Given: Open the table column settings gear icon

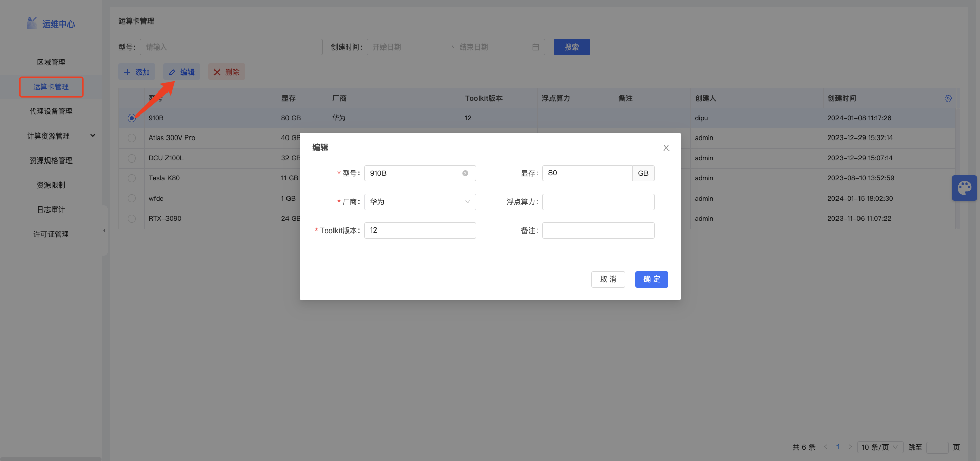Looking at the screenshot, I should 948,98.
